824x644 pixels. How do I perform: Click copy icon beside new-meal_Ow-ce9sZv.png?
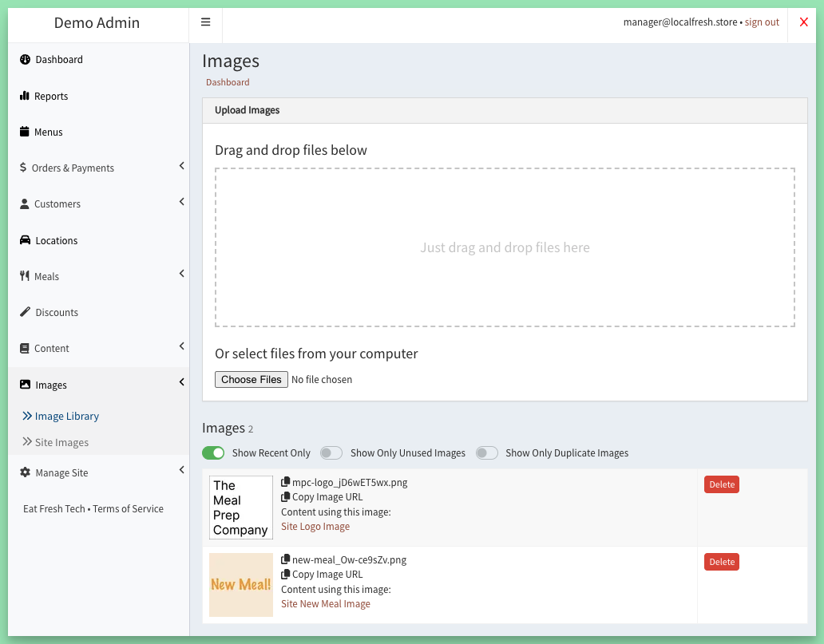[285, 559]
